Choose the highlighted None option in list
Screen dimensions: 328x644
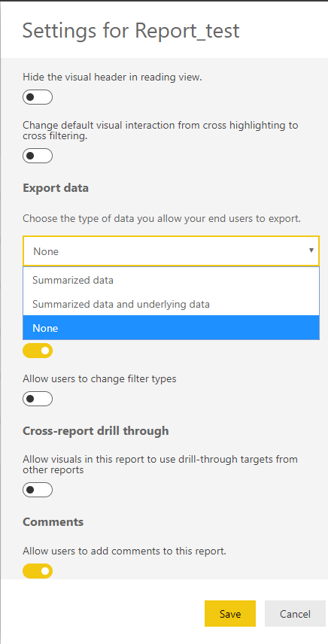pos(172,328)
